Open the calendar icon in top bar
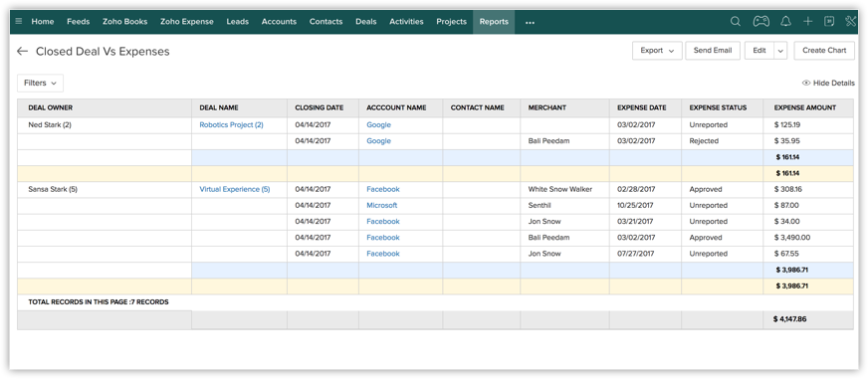This screenshot has height=379, width=868. (829, 22)
